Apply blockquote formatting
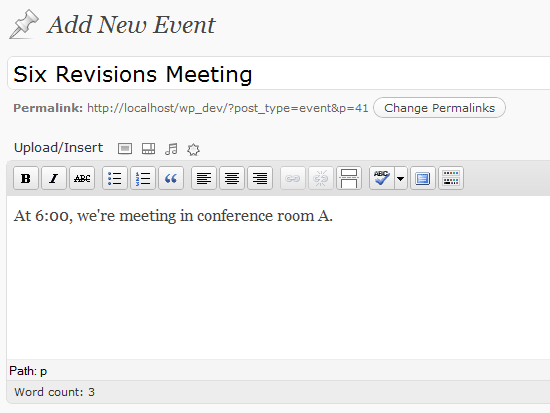The height and width of the screenshot is (413, 550). tap(171, 178)
